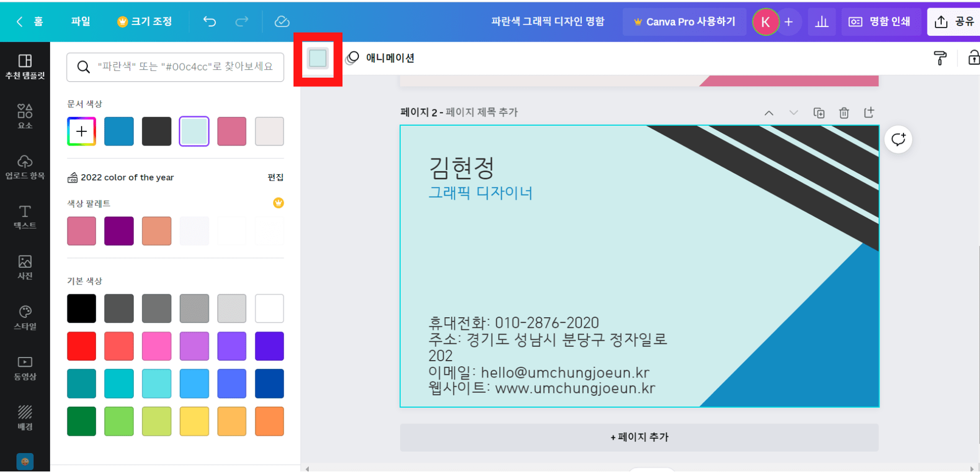Move page 2 down with chevron
The height and width of the screenshot is (473, 980).
tap(793, 113)
